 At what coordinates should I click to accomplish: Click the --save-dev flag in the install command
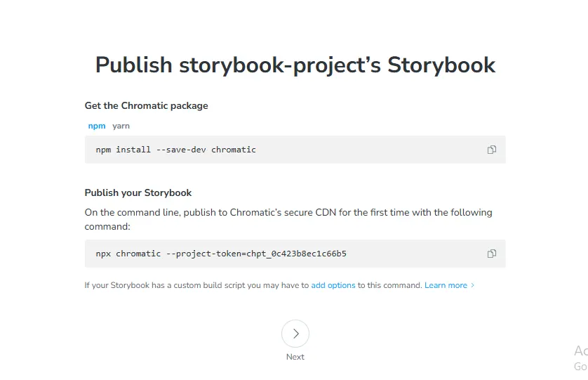coord(181,150)
